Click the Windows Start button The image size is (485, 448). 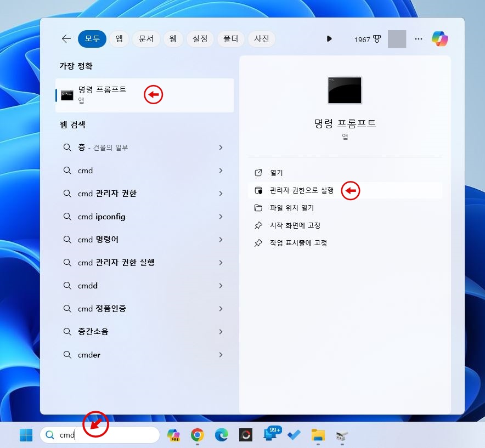coord(26,435)
